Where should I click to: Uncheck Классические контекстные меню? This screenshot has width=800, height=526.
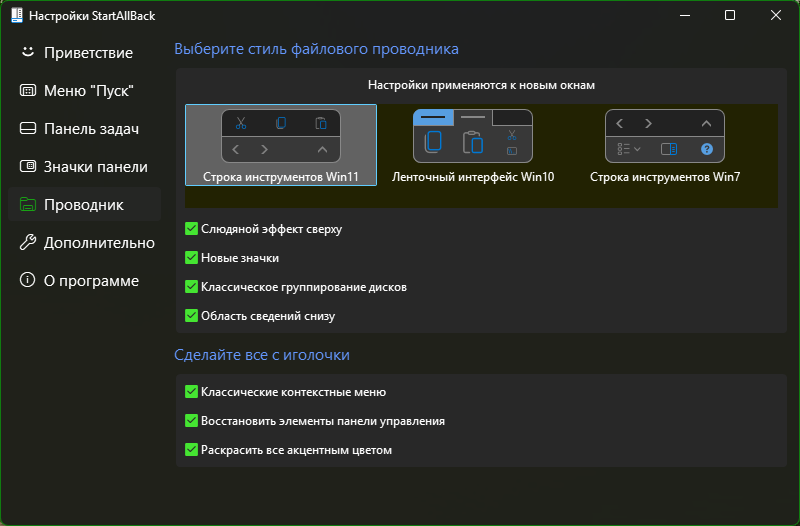pyautogui.click(x=191, y=392)
